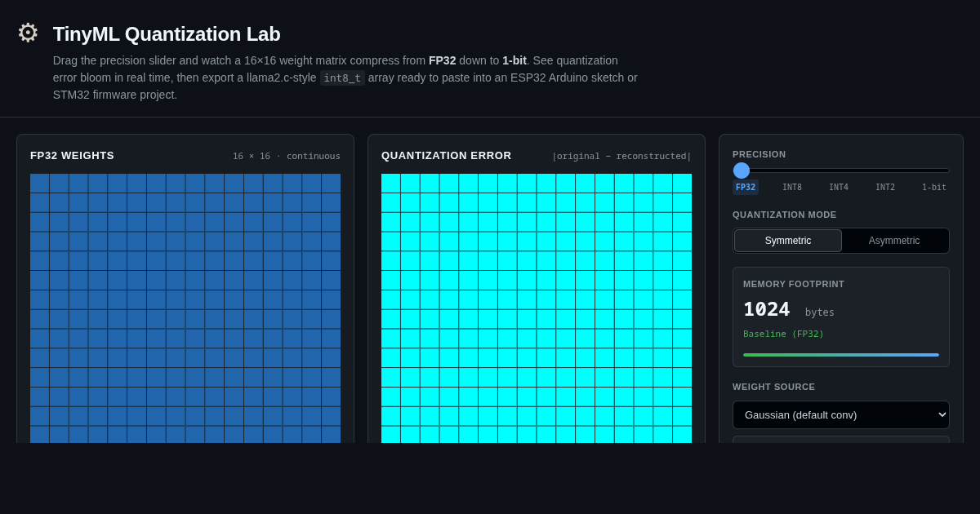Click the int8_t code snippet
This screenshot has width=980, height=514.
click(342, 78)
